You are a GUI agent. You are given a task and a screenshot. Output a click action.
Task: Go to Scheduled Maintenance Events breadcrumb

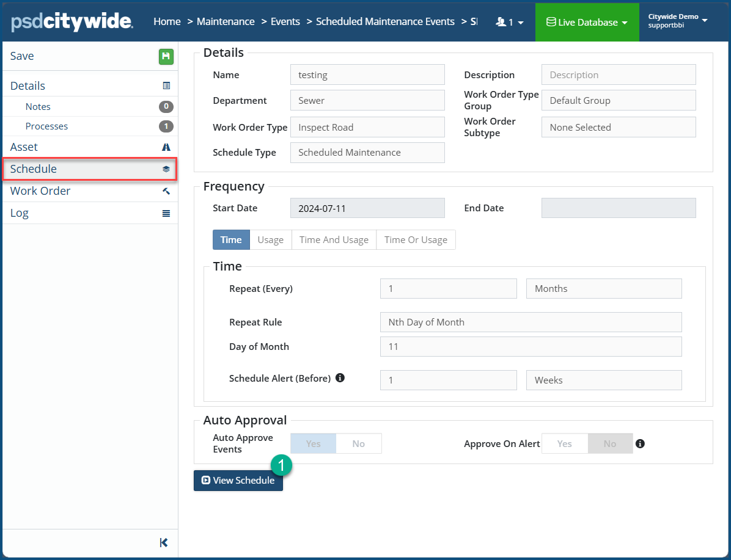pos(385,21)
